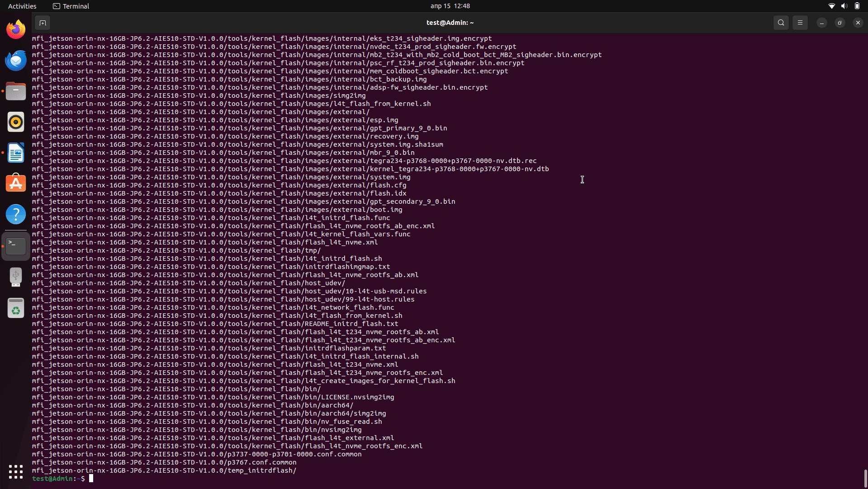
Task: Launch Firefox from the dock
Action: tap(16, 30)
